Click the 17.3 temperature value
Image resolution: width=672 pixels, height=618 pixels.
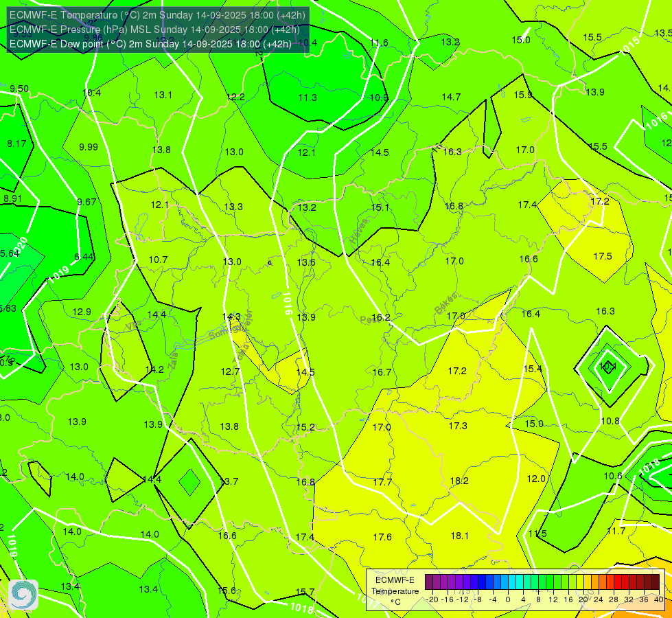point(458,426)
